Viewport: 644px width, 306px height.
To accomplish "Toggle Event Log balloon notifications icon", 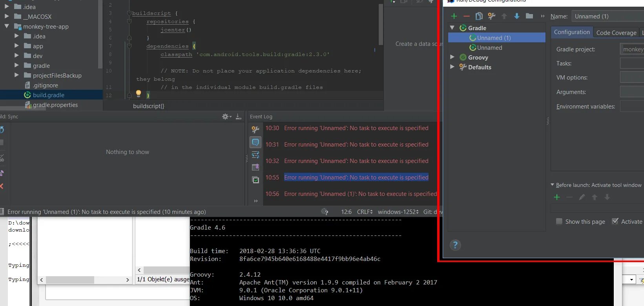I will (x=255, y=142).
